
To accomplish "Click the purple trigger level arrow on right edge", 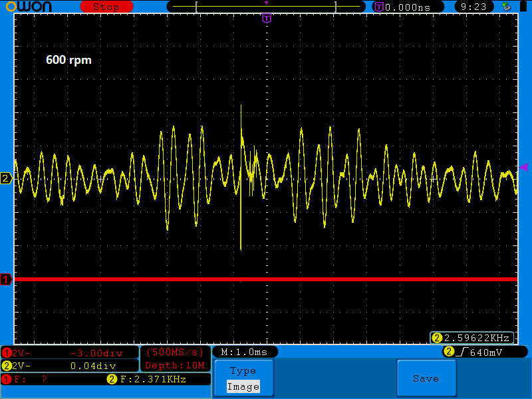I will [523, 167].
